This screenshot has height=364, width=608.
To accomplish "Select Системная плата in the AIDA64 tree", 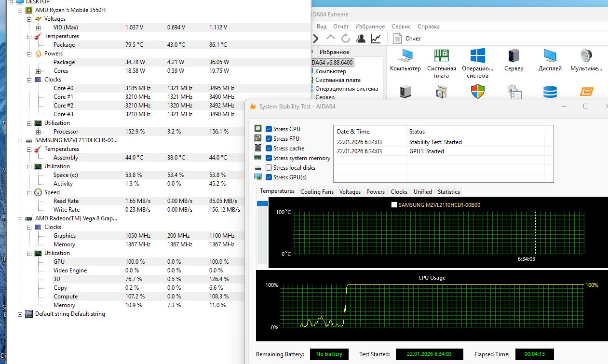I will (x=338, y=80).
